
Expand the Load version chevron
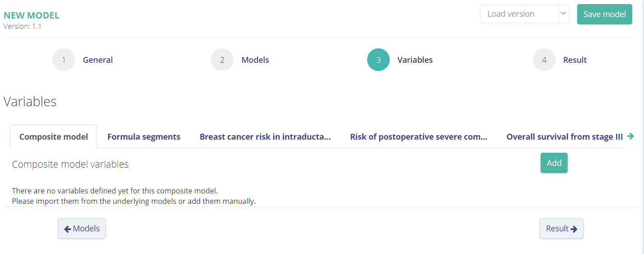tap(563, 14)
